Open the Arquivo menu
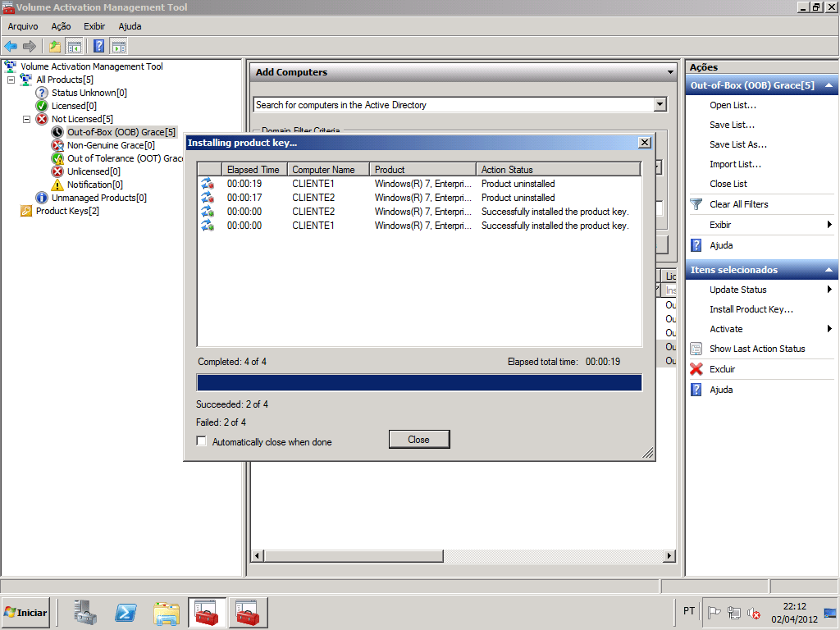This screenshot has width=840, height=630. pyautogui.click(x=23, y=26)
